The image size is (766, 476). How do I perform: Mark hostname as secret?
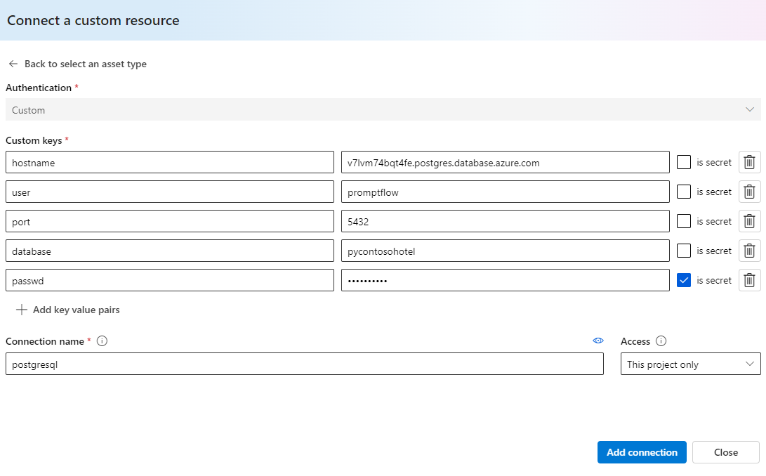(x=683, y=162)
